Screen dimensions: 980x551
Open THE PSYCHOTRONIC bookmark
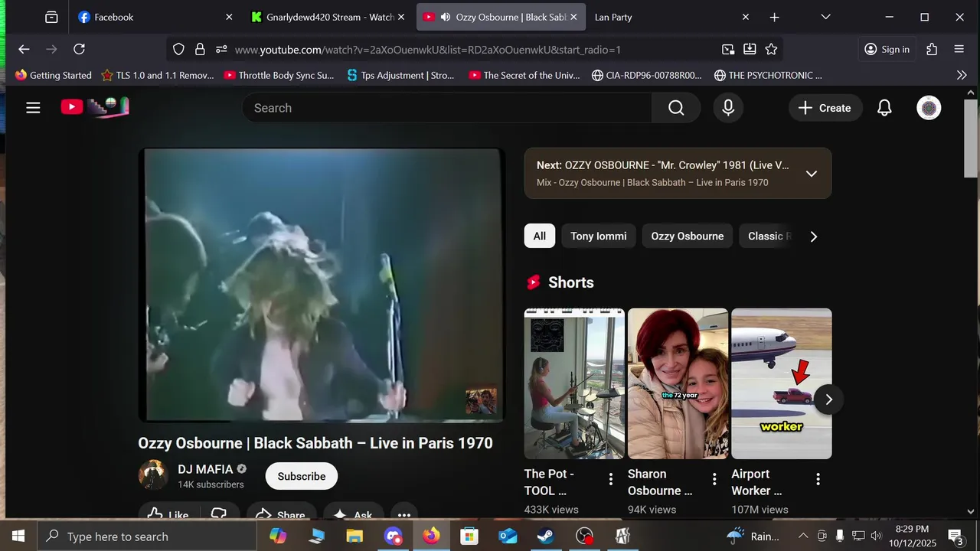tap(768, 75)
